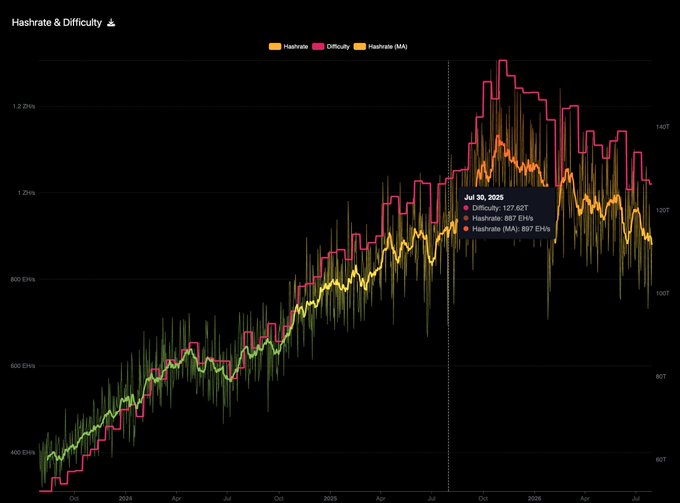Click the 1.2 ZH/s axis label
The width and height of the screenshot is (680, 503).
pyautogui.click(x=24, y=106)
